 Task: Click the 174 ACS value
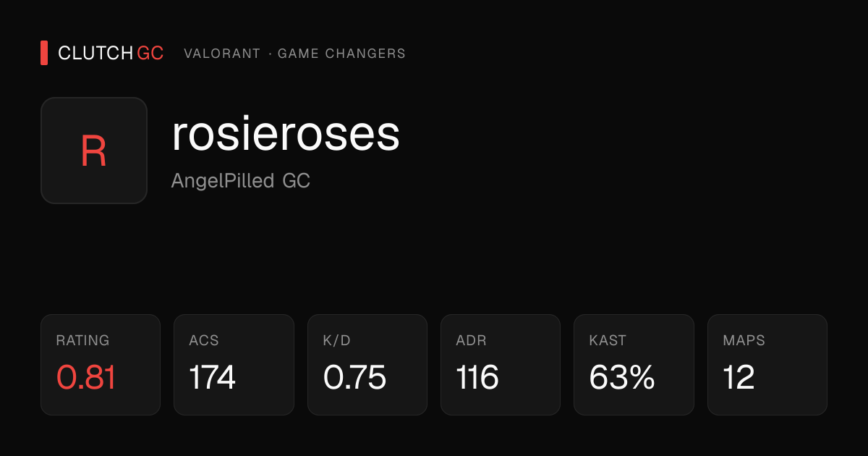pyautogui.click(x=213, y=377)
